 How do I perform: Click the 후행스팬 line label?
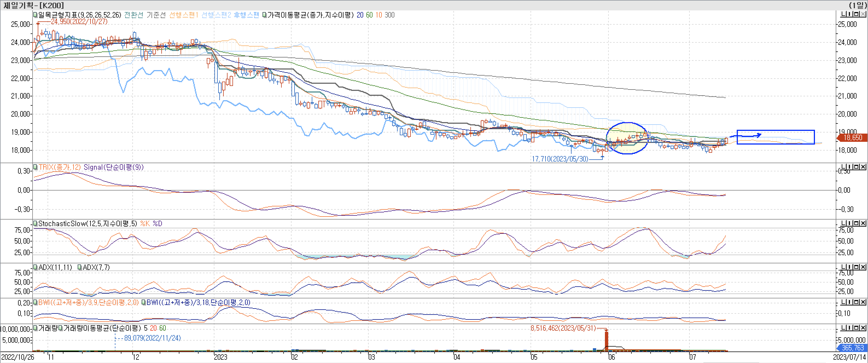[246, 15]
